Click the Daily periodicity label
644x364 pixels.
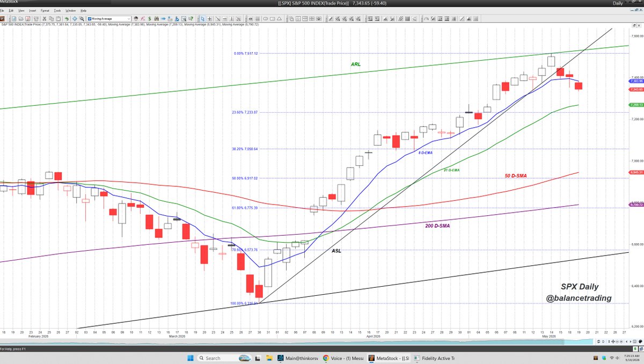tap(618, 3)
